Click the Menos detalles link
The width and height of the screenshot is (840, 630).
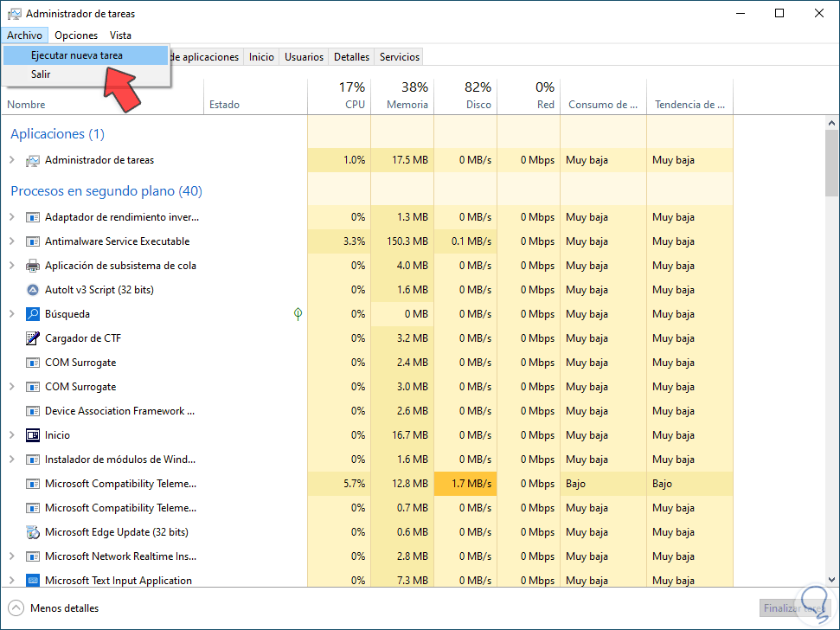(64, 608)
